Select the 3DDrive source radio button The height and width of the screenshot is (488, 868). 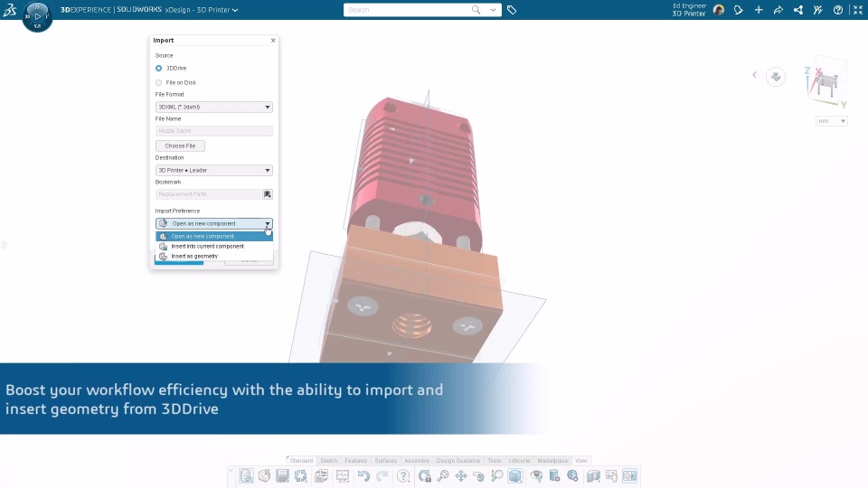(x=159, y=68)
